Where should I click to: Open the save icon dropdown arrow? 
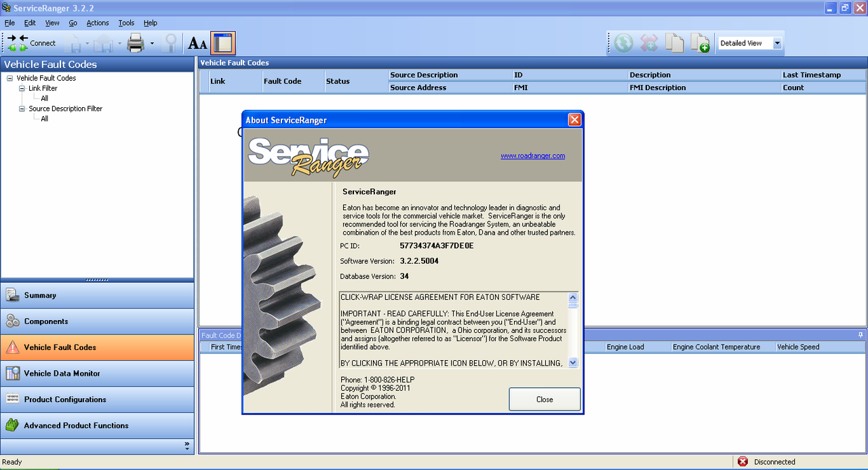[87, 43]
